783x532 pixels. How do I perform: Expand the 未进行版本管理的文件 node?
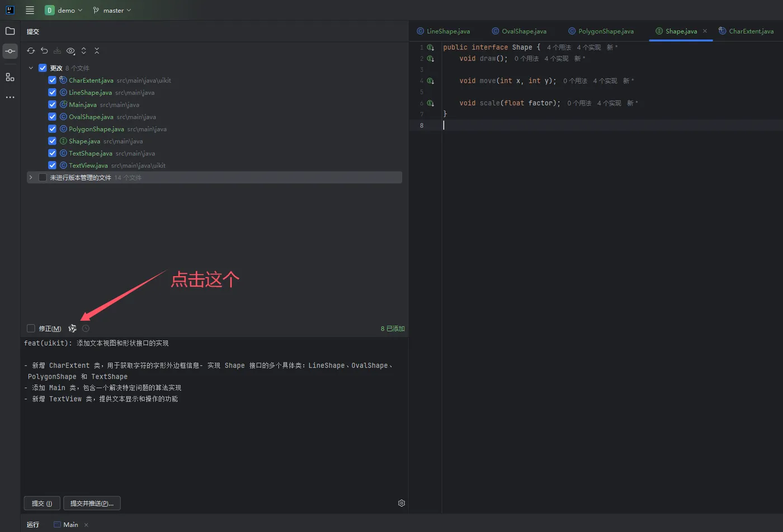tap(31, 178)
